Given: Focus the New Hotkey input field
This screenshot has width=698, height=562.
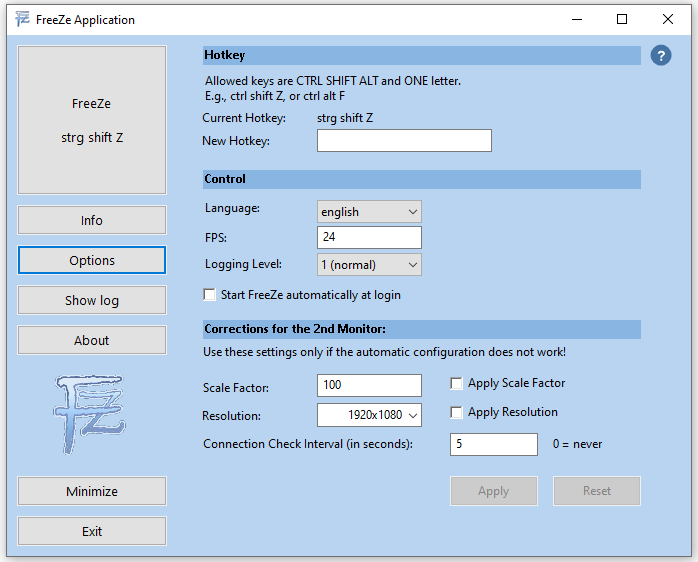Looking at the screenshot, I should [404, 141].
